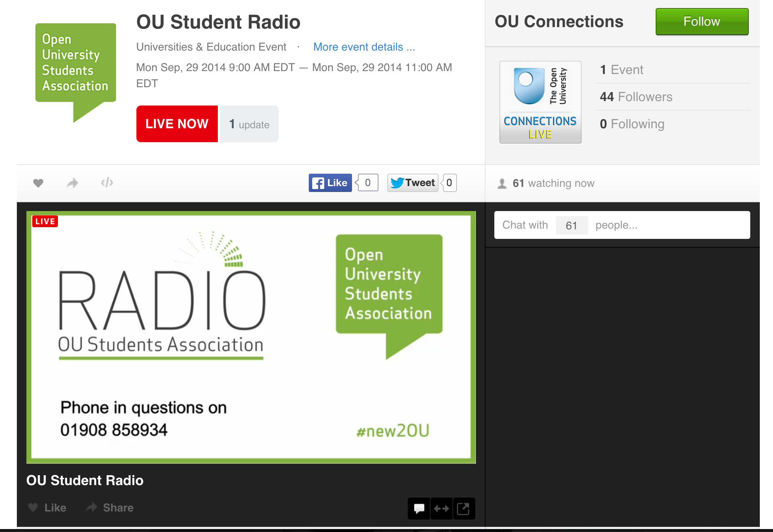Toggle the chat bubble icon below the video
This screenshot has width=773, height=532.
(x=419, y=509)
